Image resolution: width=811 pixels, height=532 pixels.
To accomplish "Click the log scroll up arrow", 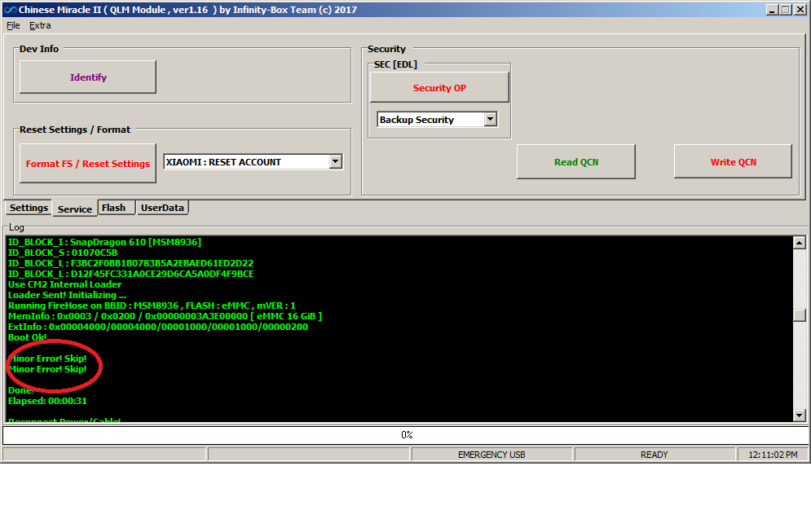I will pos(800,243).
